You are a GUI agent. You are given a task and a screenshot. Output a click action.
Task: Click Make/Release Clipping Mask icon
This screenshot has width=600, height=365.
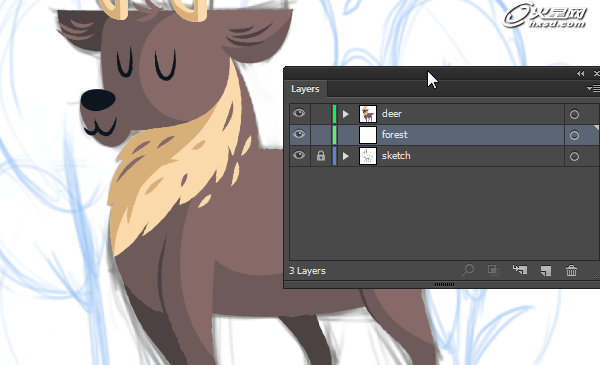pyautogui.click(x=493, y=270)
